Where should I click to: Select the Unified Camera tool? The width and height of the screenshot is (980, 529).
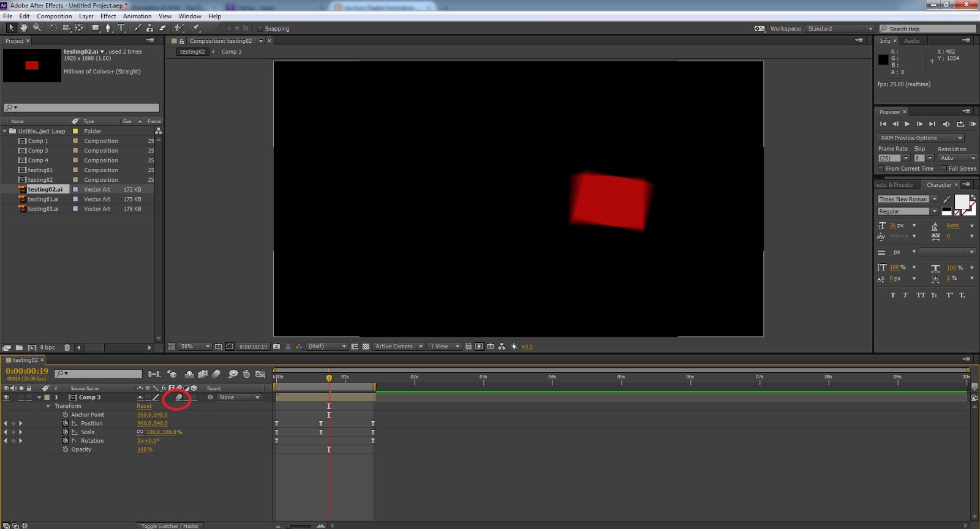66,28
